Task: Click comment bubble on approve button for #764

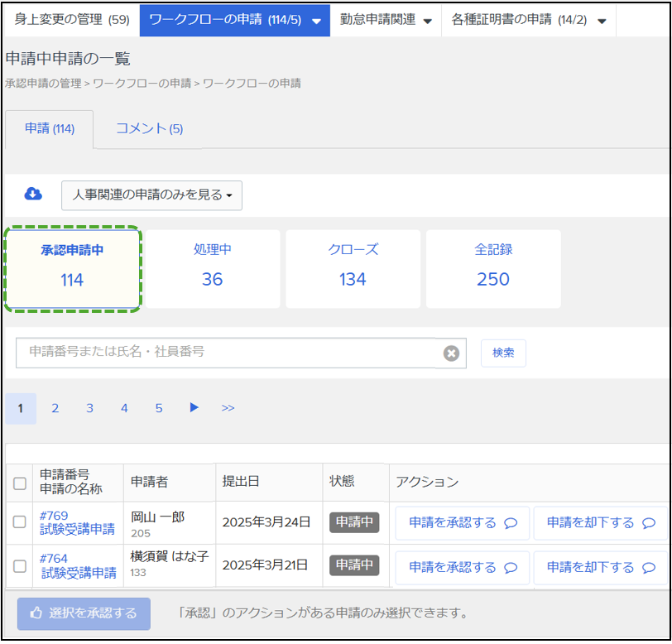Action: tap(511, 568)
